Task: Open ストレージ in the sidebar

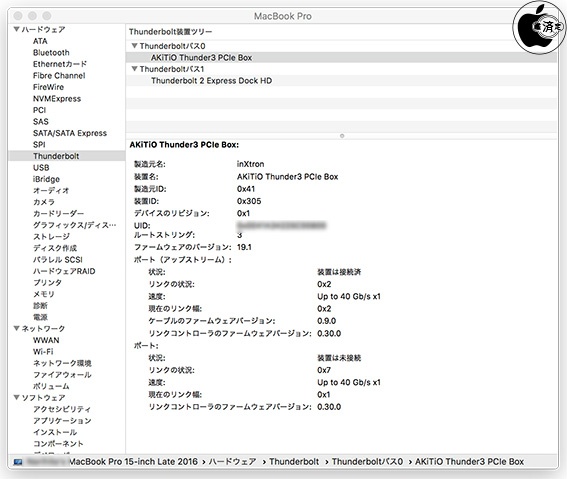Action: (51, 236)
